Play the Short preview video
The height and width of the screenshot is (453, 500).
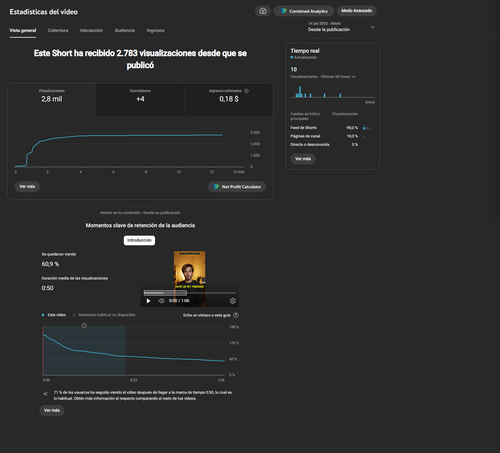tap(148, 301)
